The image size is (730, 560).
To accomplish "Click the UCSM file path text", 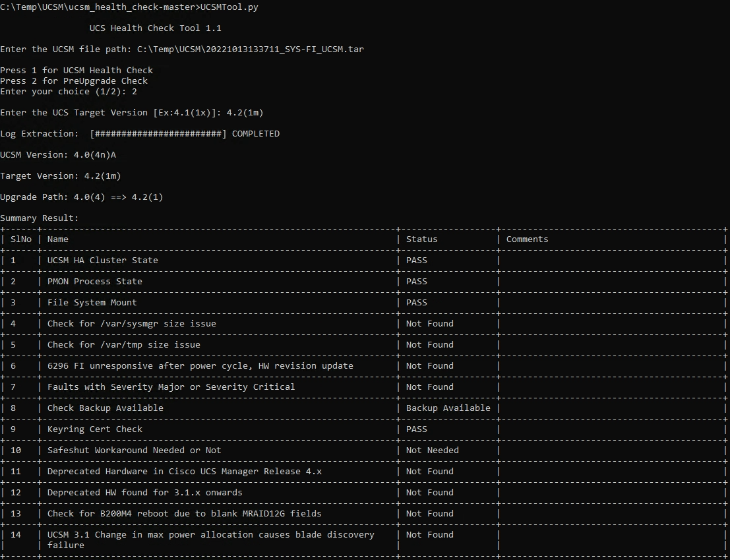I will click(250, 49).
